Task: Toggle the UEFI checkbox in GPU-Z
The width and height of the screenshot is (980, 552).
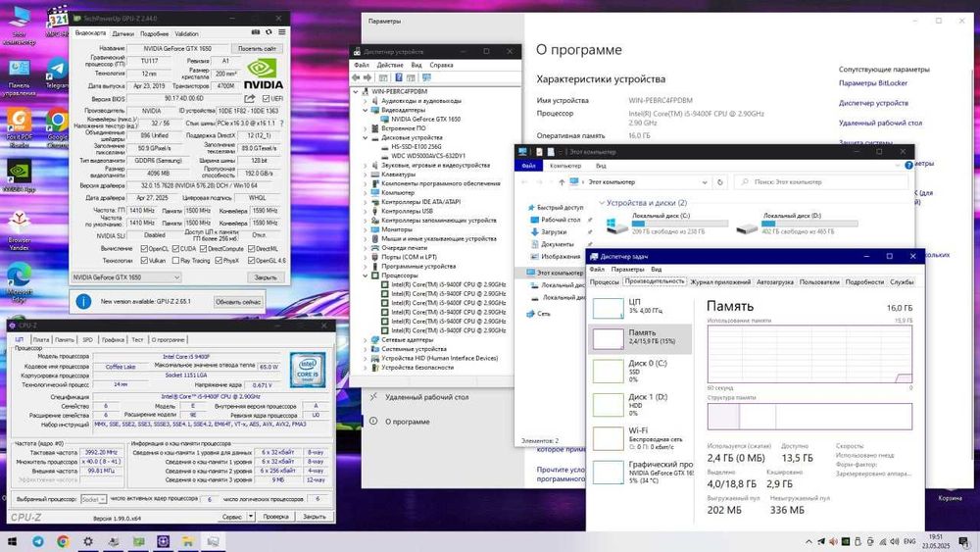Action: tap(267, 99)
